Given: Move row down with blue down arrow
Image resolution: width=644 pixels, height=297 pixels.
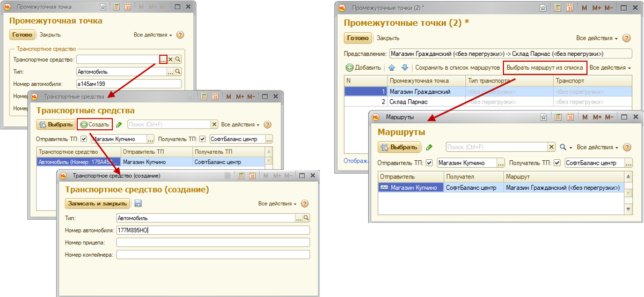Looking at the screenshot, I should [x=405, y=68].
